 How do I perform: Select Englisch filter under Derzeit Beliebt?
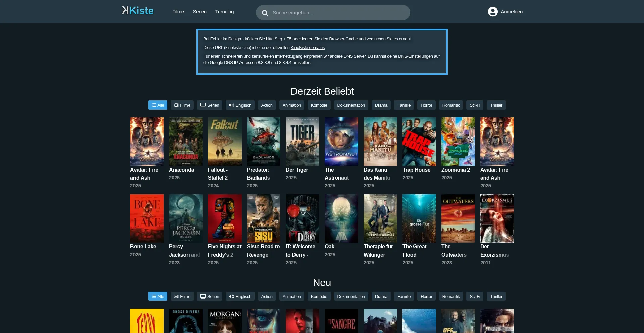pyautogui.click(x=240, y=105)
